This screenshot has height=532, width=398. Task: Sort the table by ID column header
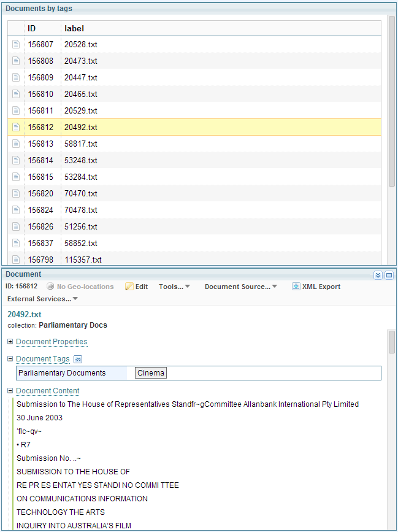32,28
